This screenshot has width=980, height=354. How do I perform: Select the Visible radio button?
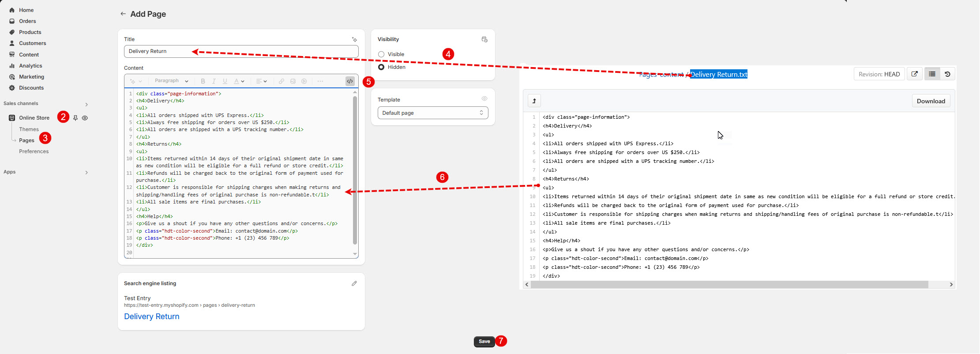coord(381,54)
